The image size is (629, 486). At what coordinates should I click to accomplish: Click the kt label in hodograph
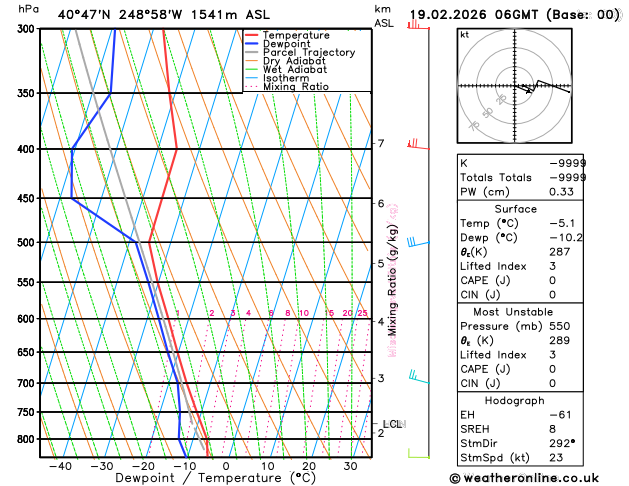[x=465, y=35]
